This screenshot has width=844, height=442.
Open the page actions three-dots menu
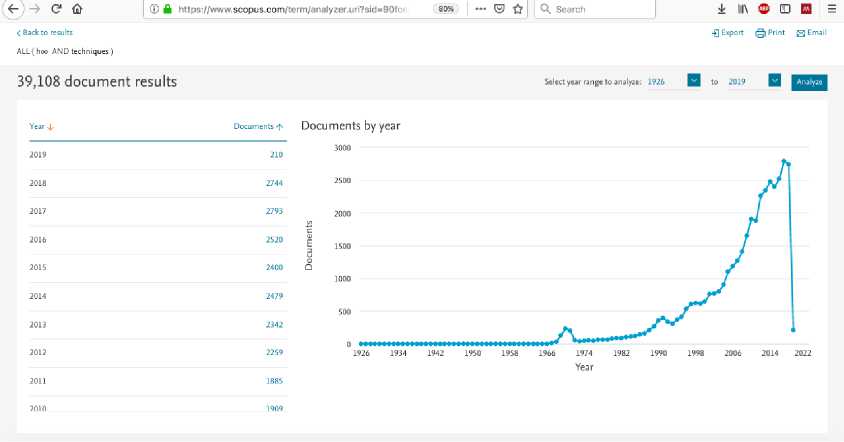point(480,9)
